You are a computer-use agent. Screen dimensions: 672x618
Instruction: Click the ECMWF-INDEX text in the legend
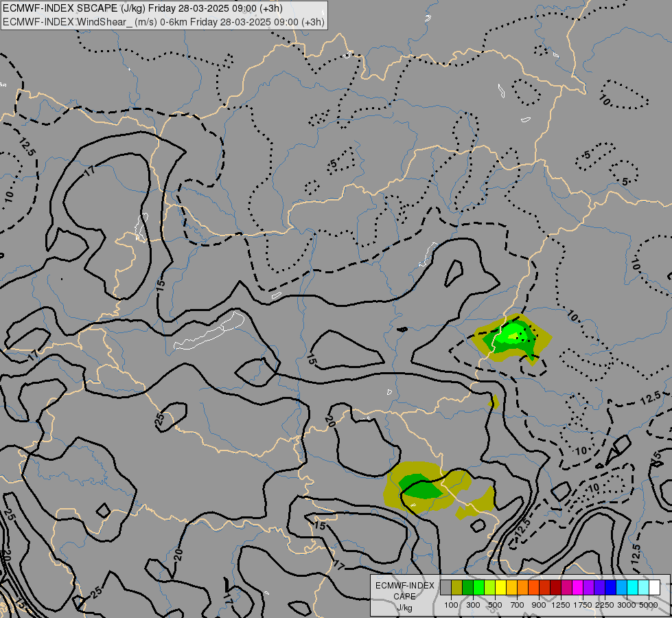pyautogui.click(x=405, y=586)
